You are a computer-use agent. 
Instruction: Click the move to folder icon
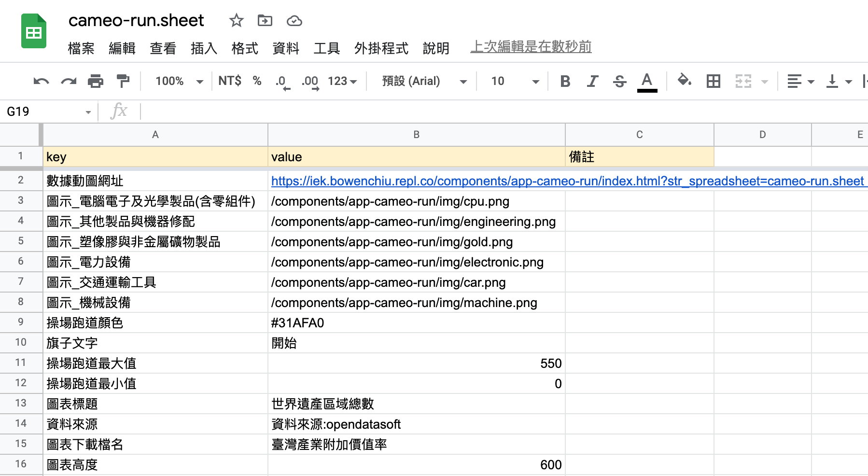[265, 21]
